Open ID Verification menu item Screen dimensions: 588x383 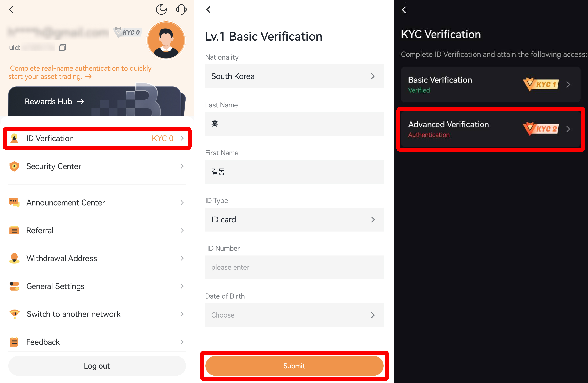coord(97,138)
